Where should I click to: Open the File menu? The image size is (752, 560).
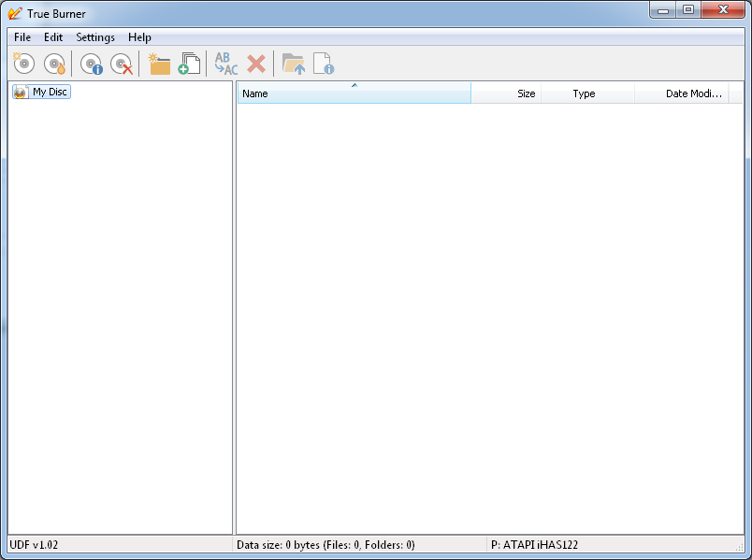(x=22, y=36)
